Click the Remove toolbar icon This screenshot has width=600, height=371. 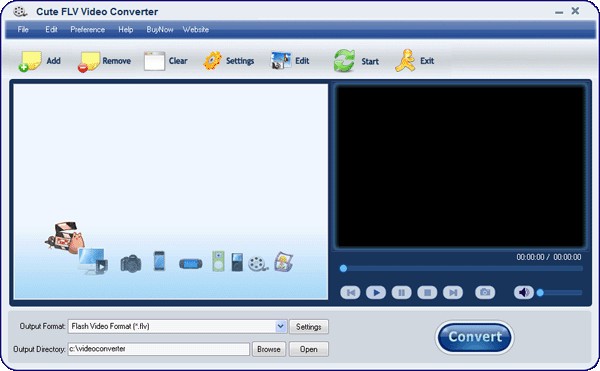coord(88,61)
